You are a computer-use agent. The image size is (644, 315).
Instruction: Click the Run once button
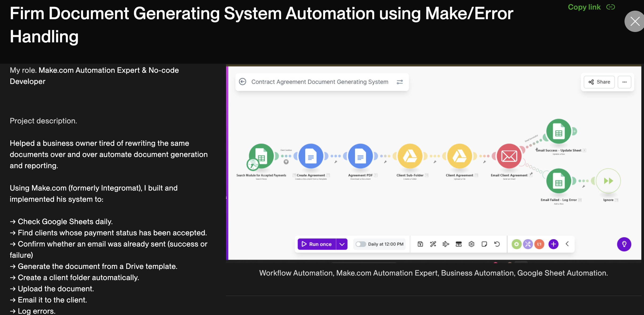coord(317,244)
